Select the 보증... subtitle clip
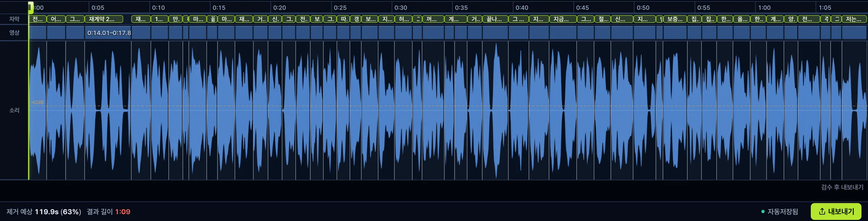 [x=675, y=19]
